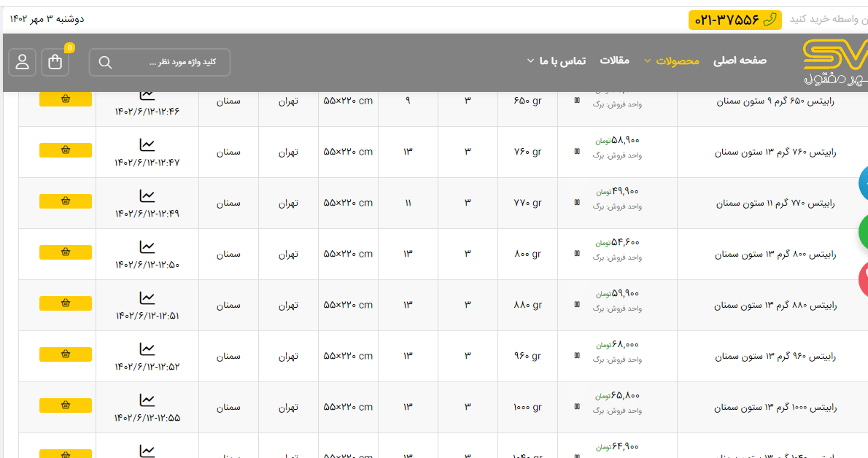
Task: Open product رابیتس 1000 گرم 13 ستون سمنان
Action: [775, 408]
